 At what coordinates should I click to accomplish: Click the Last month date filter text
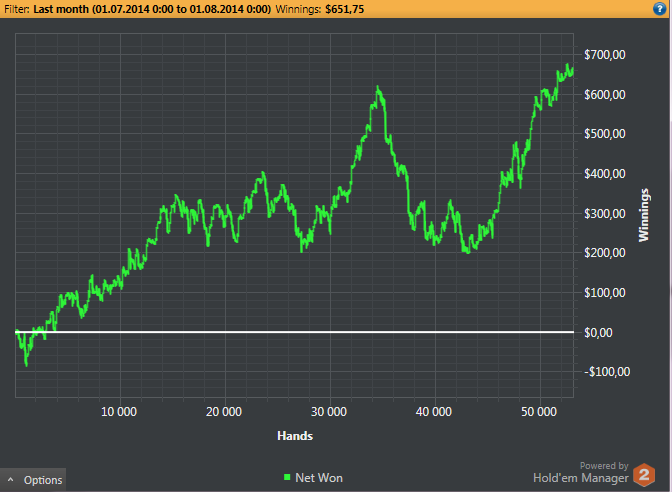click(152, 9)
